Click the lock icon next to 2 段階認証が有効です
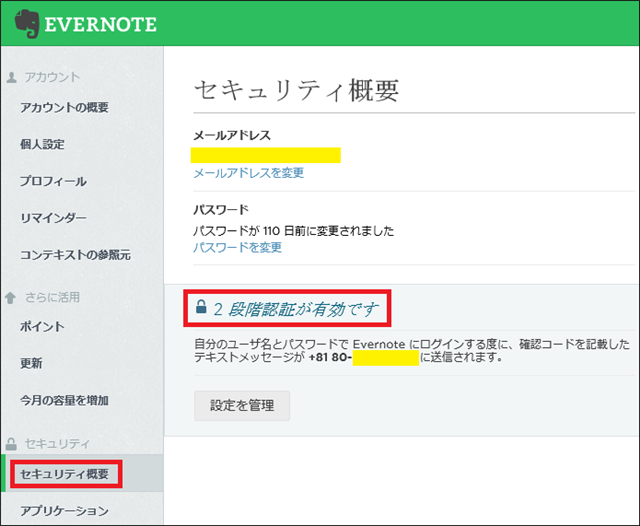Screen dimensions: 640x526 click(x=201, y=306)
